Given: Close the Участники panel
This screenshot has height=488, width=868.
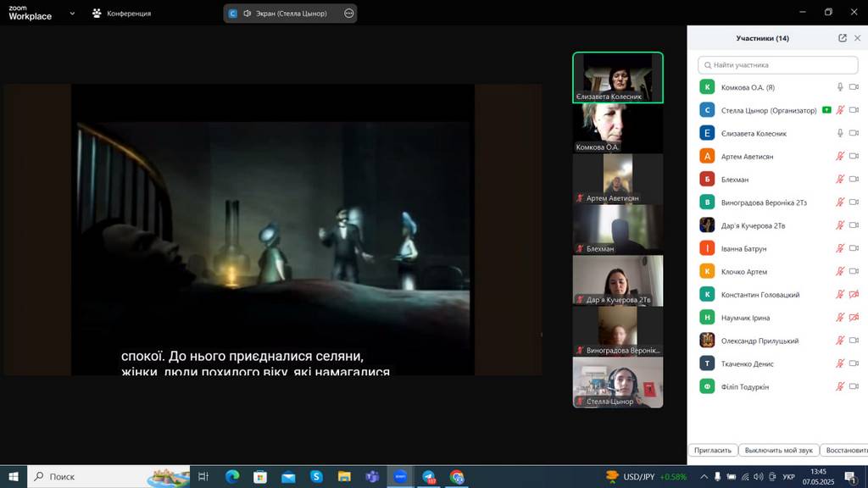Looking at the screenshot, I should (x=858, y=38).
